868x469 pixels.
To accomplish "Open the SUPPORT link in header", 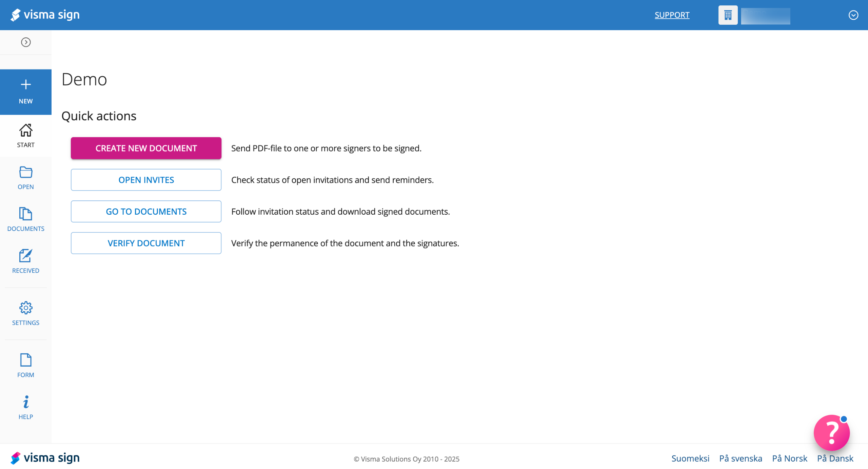I will [x=672, y=15].
